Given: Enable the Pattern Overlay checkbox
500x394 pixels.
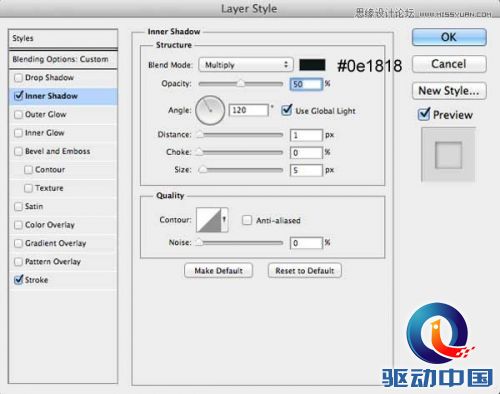Looking at the screenshot, I should tap(18, 262).
